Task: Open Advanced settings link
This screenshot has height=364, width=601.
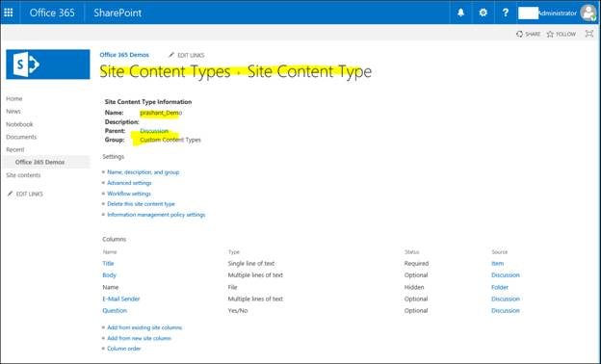Action: (x=129, y=183)
